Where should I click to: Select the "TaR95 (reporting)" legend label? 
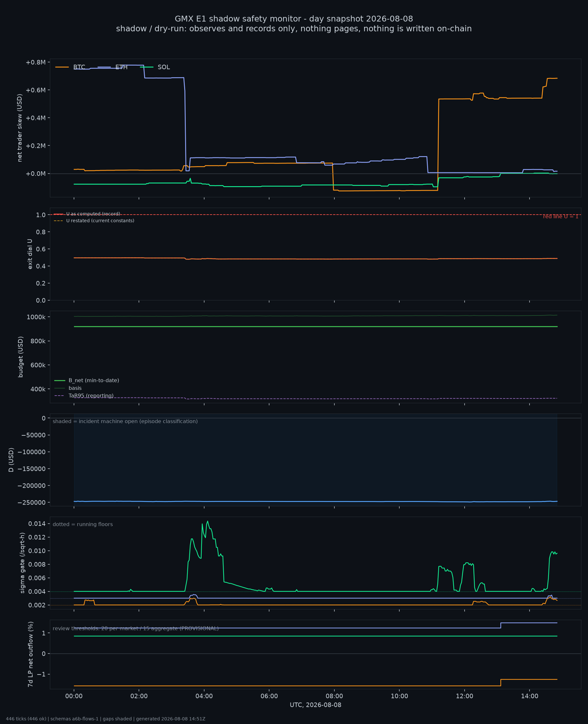click(x=91, y=396)
